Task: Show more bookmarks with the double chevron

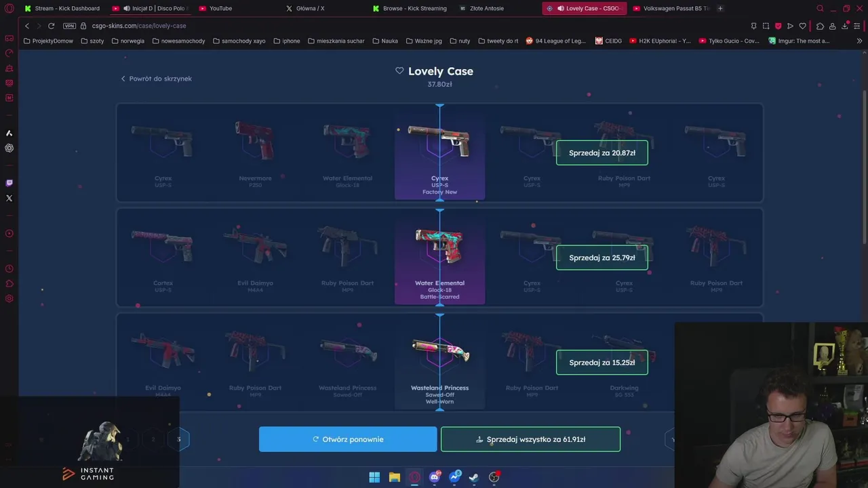Action: (859, 41)
